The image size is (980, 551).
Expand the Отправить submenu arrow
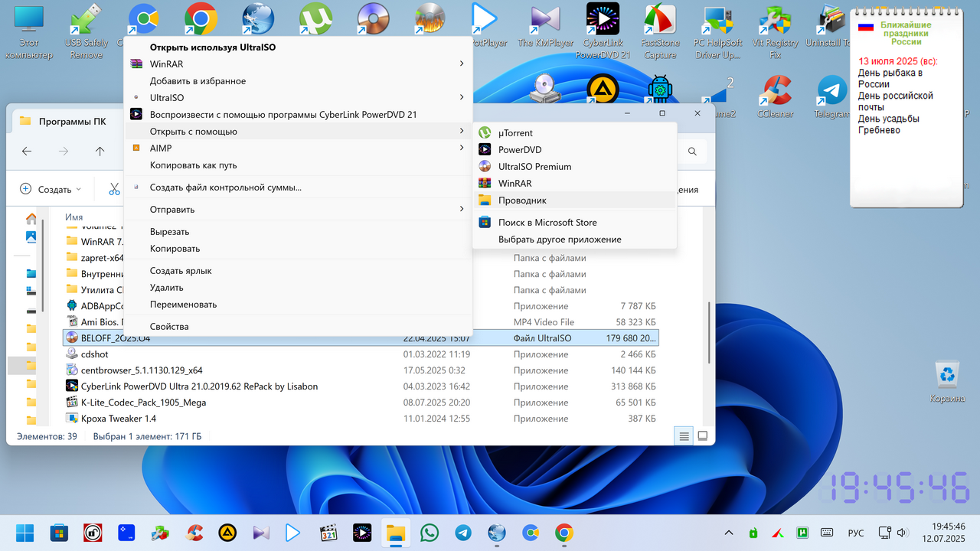point(462,210)
